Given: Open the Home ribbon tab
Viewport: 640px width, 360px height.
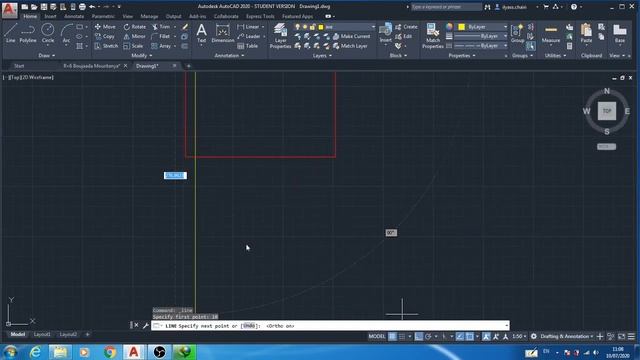Looking at the screenshot, I should (x=30, y=16).
